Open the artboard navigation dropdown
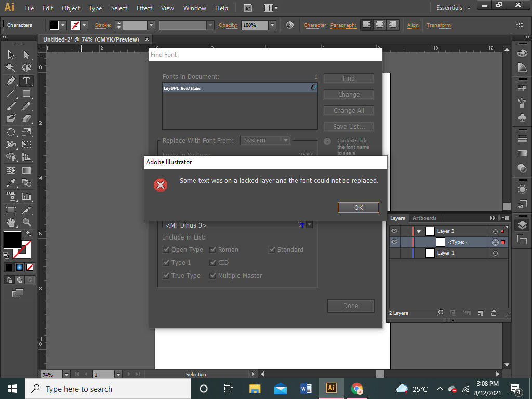Screen dimensions: 532x399 pyautogui.click(x=118, y=374)
